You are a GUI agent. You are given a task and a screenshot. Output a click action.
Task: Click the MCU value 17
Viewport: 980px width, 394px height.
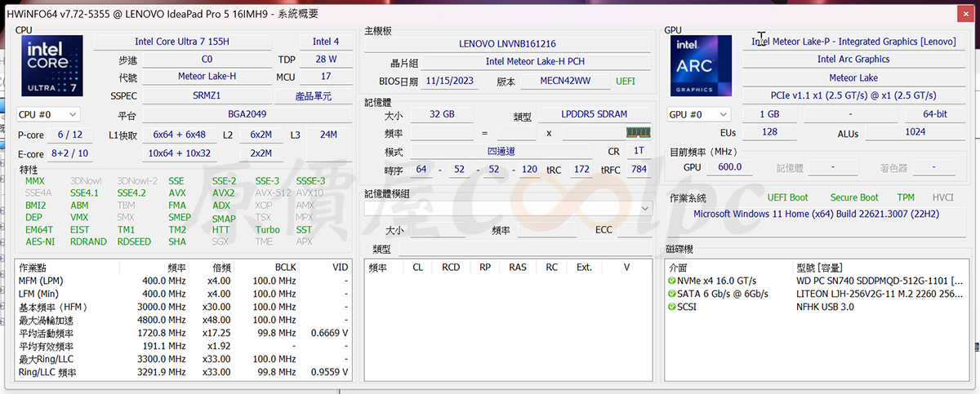[326, 77]
